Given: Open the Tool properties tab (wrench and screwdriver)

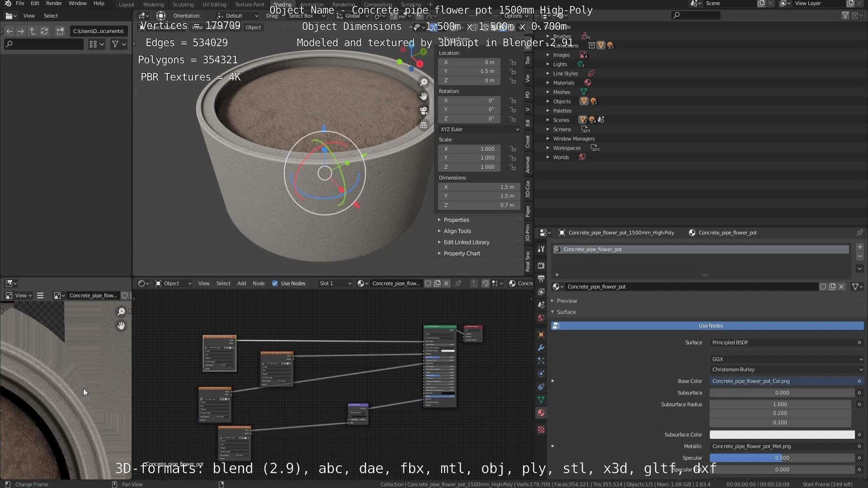Looking at the screenshot, I should [541, 249].
